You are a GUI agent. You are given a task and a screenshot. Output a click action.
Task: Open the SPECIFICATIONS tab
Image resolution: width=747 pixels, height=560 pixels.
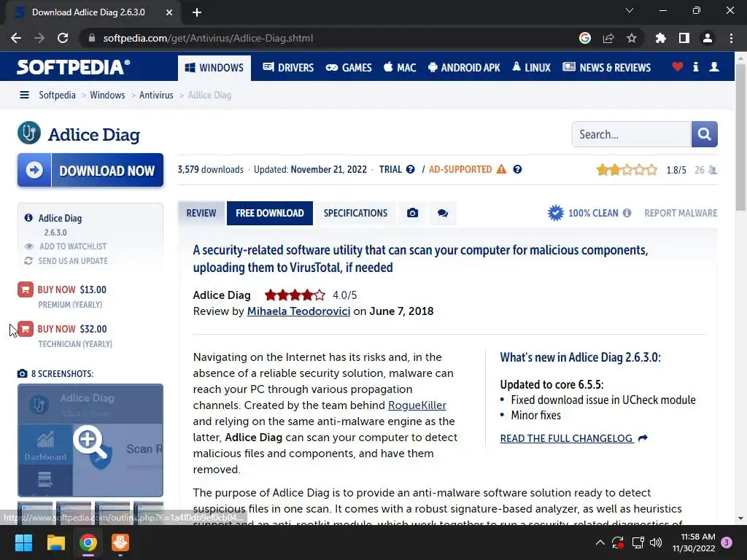coord(355,213)
